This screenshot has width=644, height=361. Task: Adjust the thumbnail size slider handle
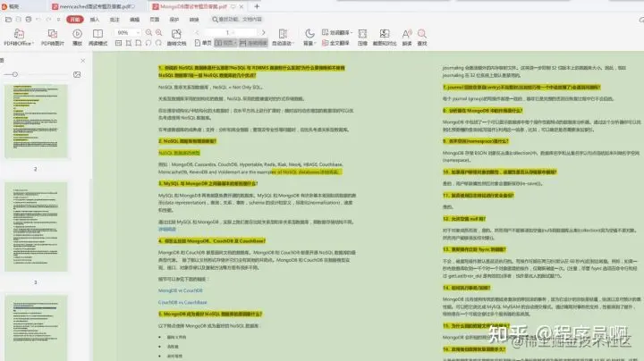click(15, 74)
